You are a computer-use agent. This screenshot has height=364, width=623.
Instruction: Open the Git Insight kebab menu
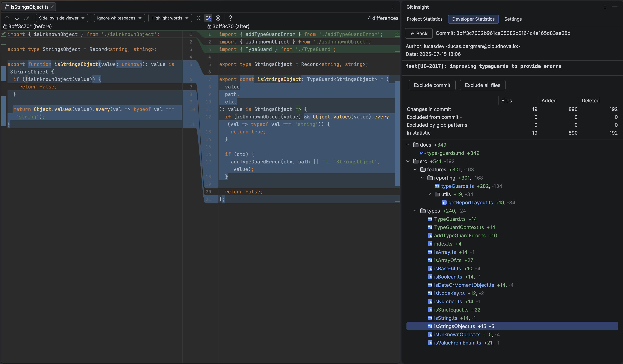(605, 7)
